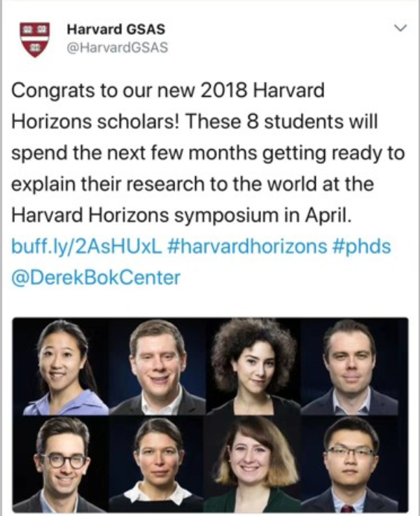Open photo of woman with curly hair

coord(253,366)
